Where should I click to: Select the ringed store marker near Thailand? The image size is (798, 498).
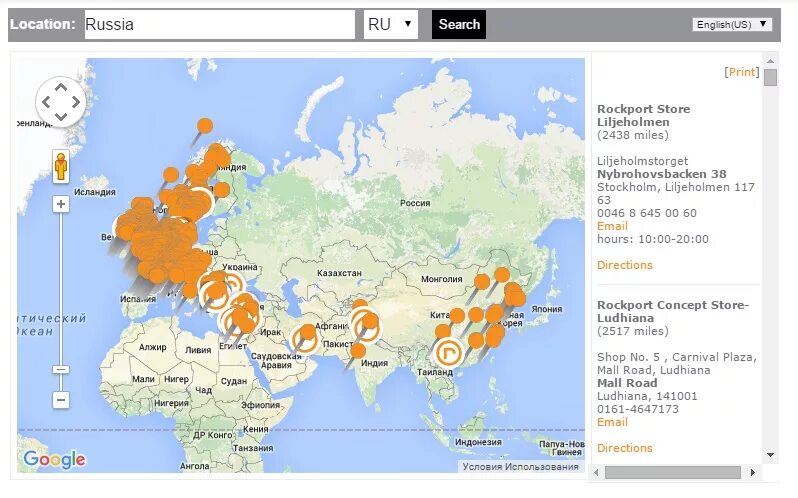tap(449, 352)
